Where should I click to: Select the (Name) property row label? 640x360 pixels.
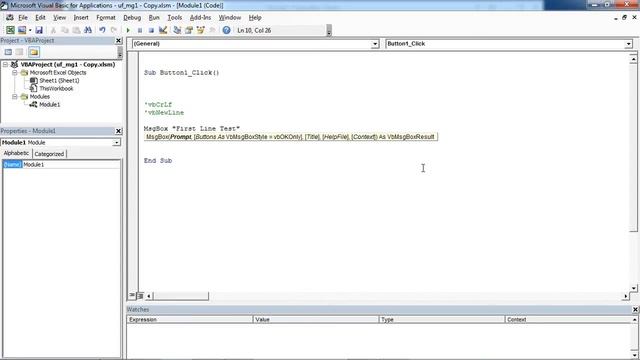tap(12, 164)
